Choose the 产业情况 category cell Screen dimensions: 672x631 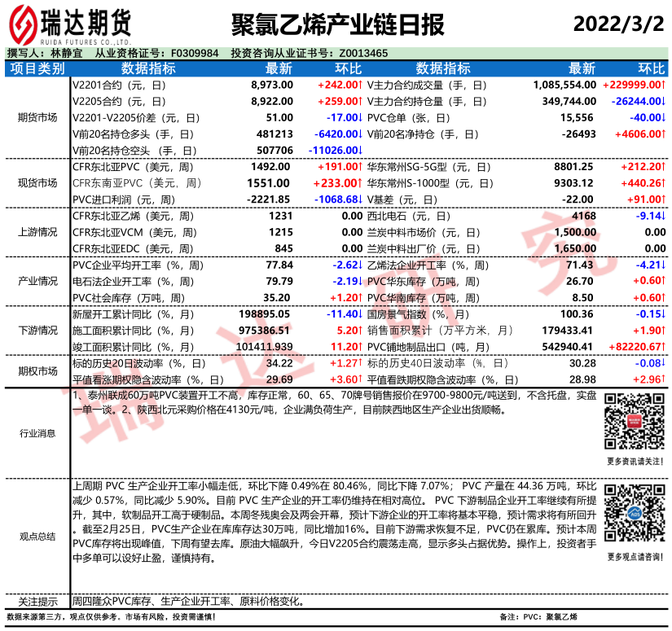pyautogui.click(x=37, y=281)
